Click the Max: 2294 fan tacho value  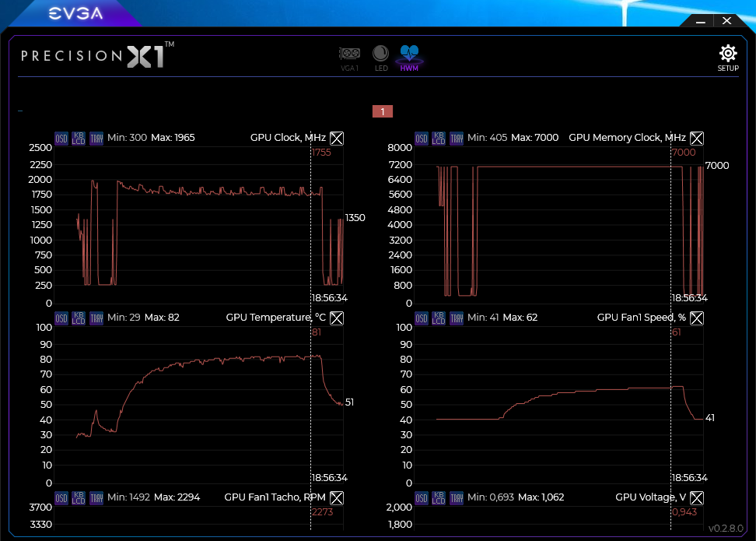click(x=177, y=497)
